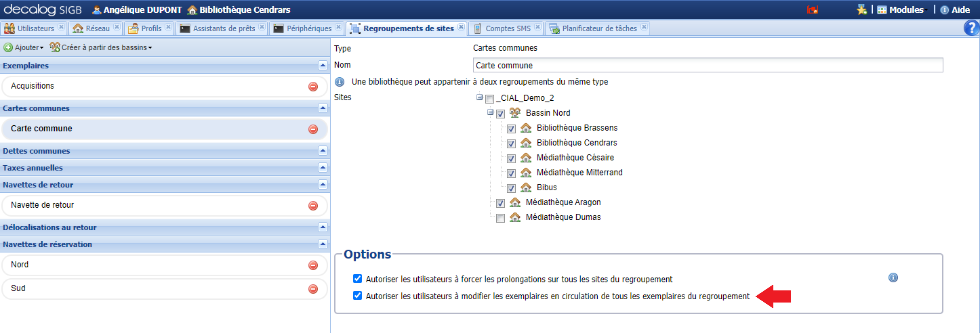The image size is (980, 333).
Task: Open the Ajouter dropdown
Action: point(24,47)
